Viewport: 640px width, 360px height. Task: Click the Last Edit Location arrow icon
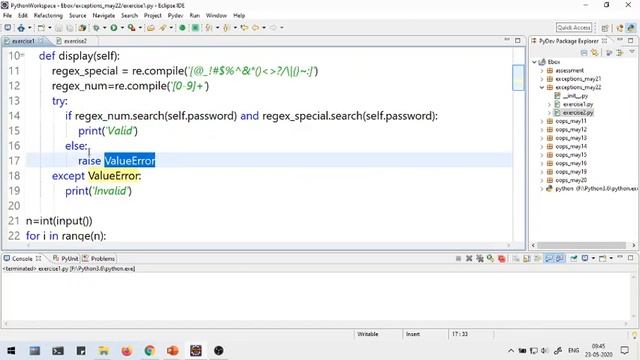[244, 28]
